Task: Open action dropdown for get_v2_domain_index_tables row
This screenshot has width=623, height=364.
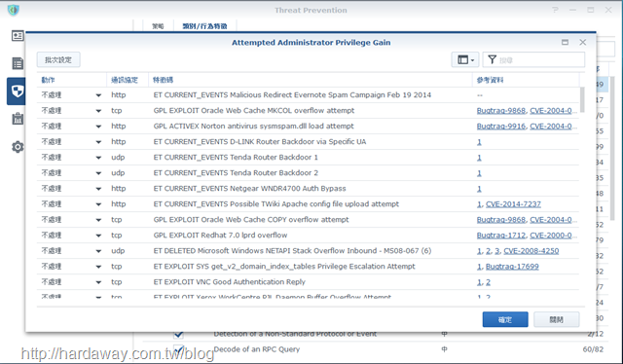Action: click(x=98, y=267)
